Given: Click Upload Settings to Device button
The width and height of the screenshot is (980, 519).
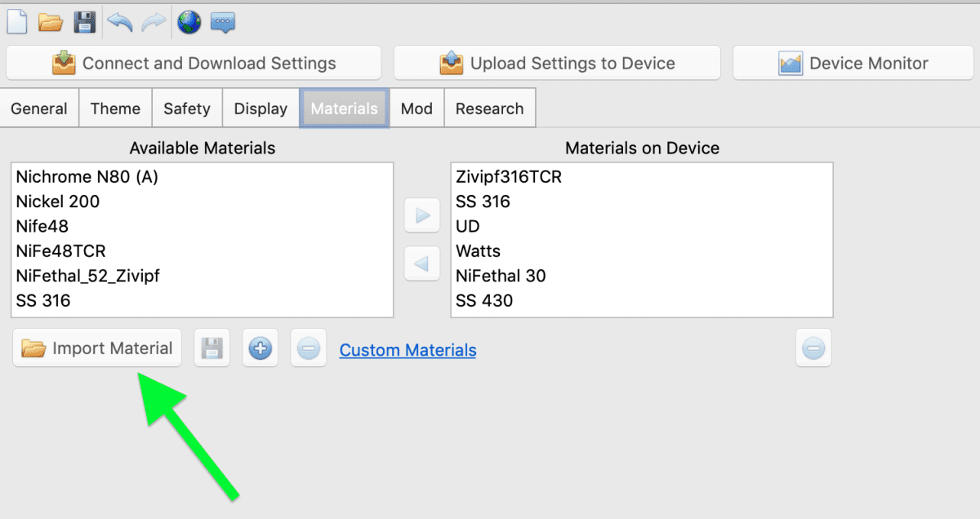Looking at the screenshot, I should pos(557,63).
